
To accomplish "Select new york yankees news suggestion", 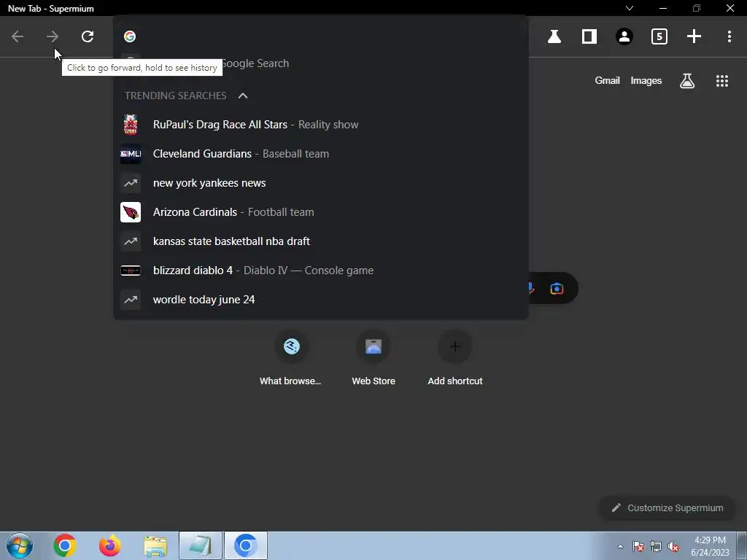I will (321, 183).
